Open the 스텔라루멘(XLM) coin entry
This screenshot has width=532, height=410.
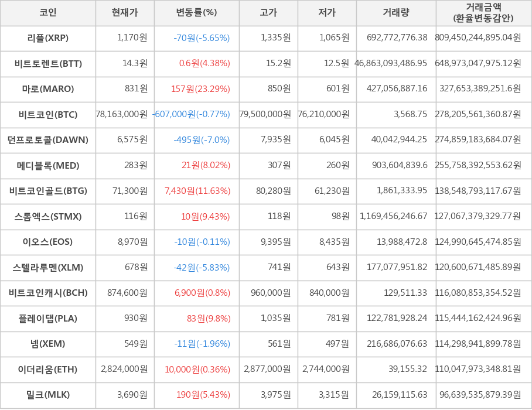click(48, 268)
